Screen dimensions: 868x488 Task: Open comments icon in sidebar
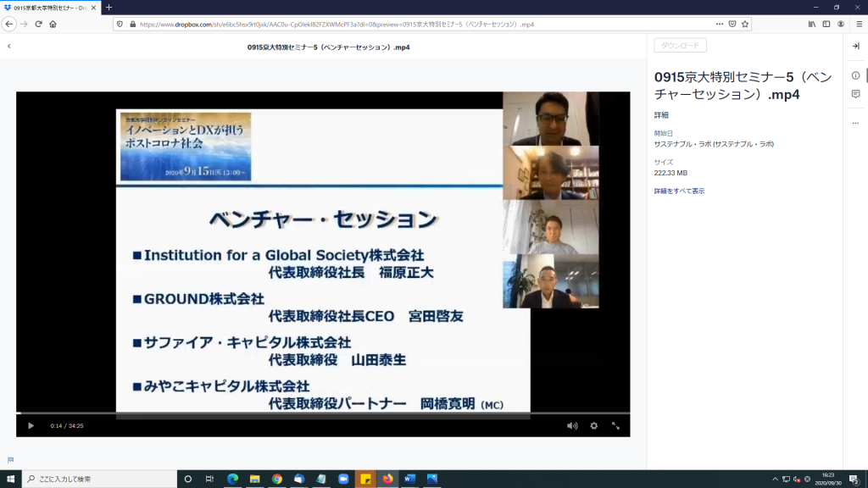[x=856, y=94]
